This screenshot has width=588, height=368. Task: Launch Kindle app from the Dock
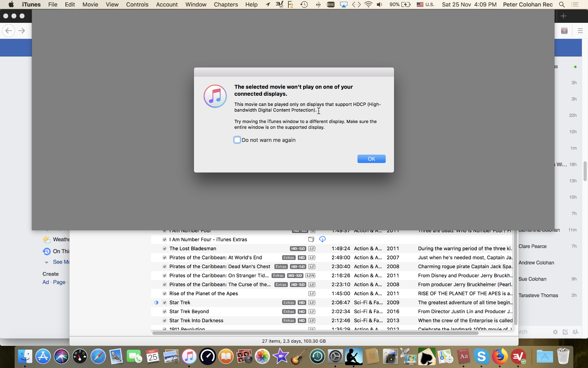coord(354,357)
